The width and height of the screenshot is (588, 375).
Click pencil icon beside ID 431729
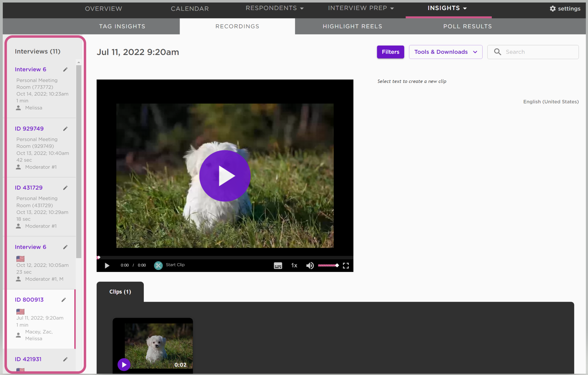65,188
